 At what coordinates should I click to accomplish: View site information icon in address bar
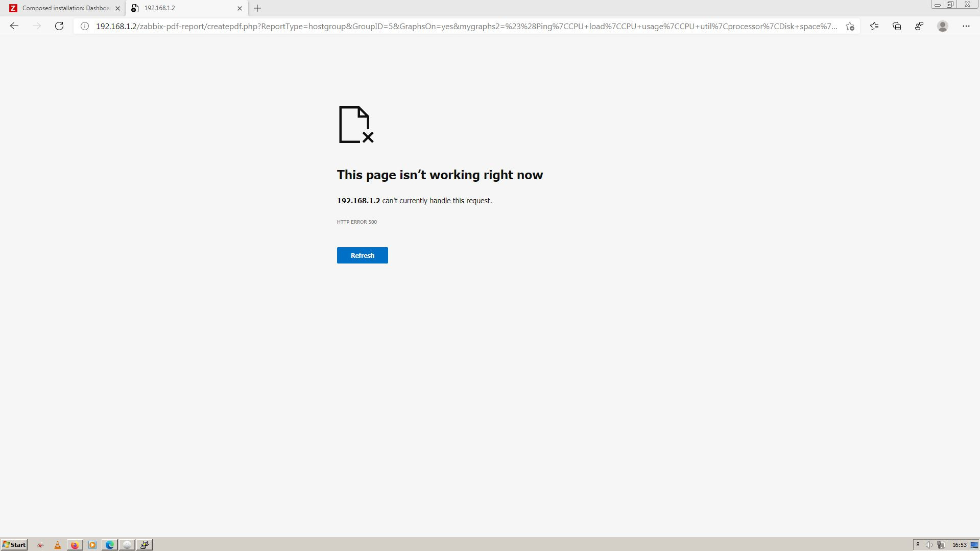[85, 26]
